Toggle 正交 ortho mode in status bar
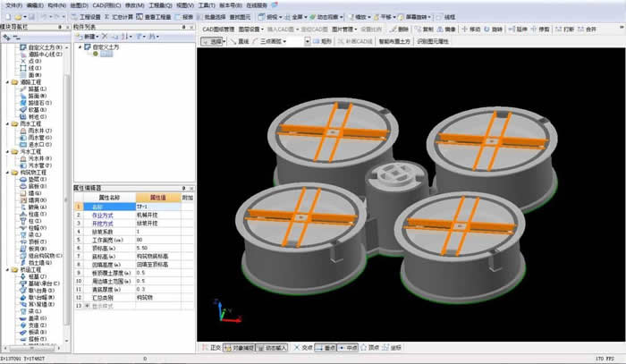The width and height of the screenshot is (626, 364). tap(212, 348)
